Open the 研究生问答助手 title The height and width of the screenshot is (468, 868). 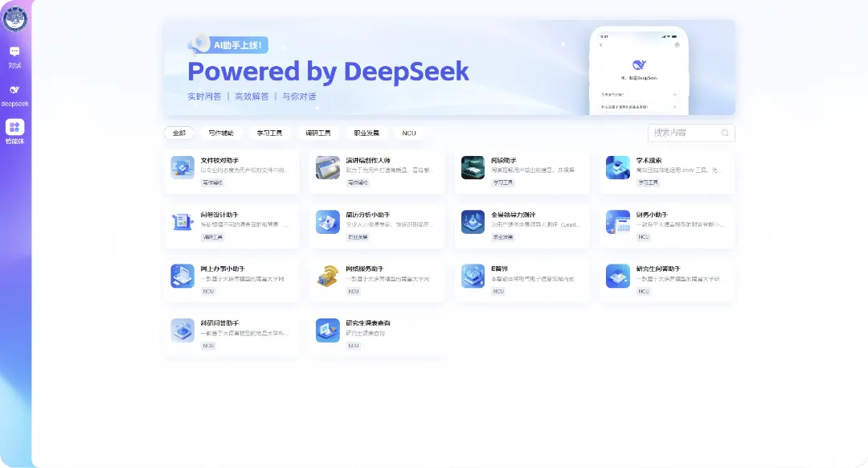pyautogui.click(x=658, y=269)
